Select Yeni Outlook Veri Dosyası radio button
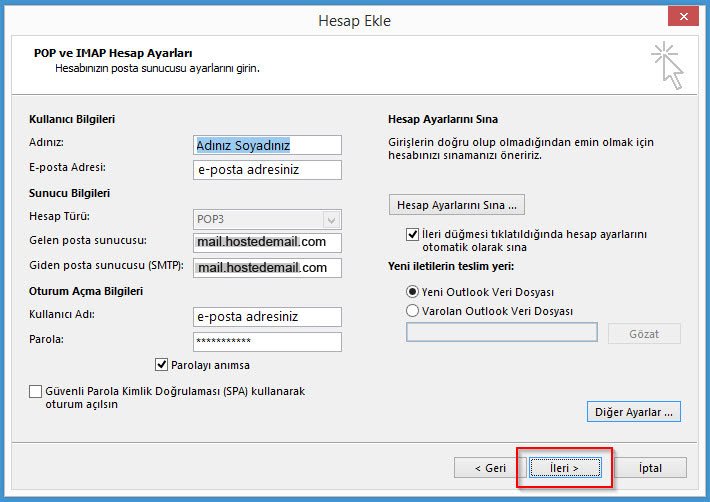710x502 pixels. tap(413, 292)
